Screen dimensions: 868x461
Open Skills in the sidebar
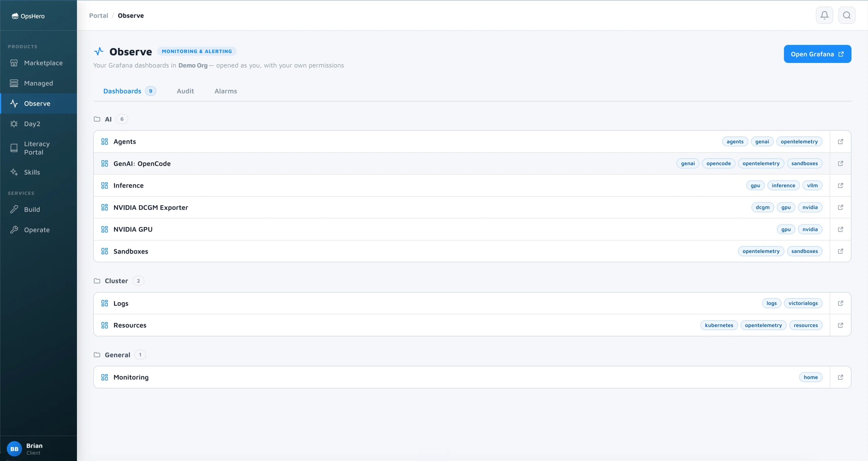pyautogui.click(x=38, y=172)
